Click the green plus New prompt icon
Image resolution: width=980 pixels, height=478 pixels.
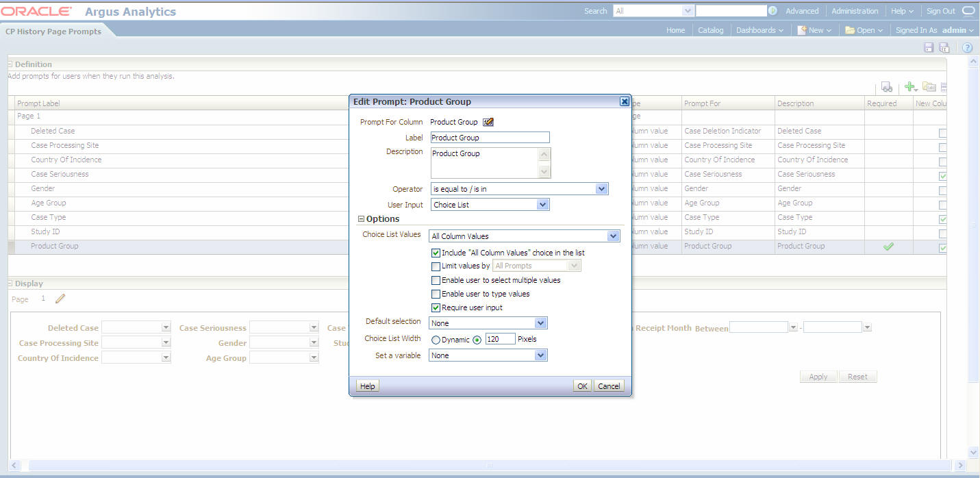click(x=910, y=87)
